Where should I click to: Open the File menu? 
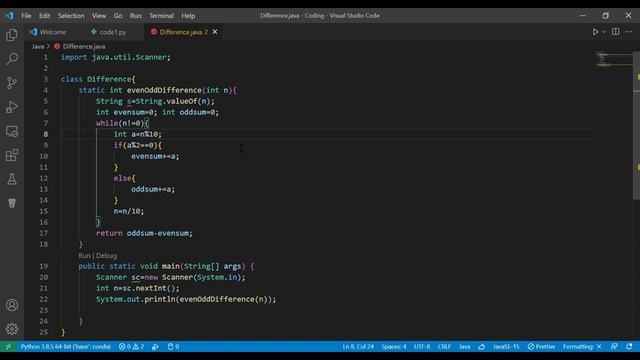26,16
